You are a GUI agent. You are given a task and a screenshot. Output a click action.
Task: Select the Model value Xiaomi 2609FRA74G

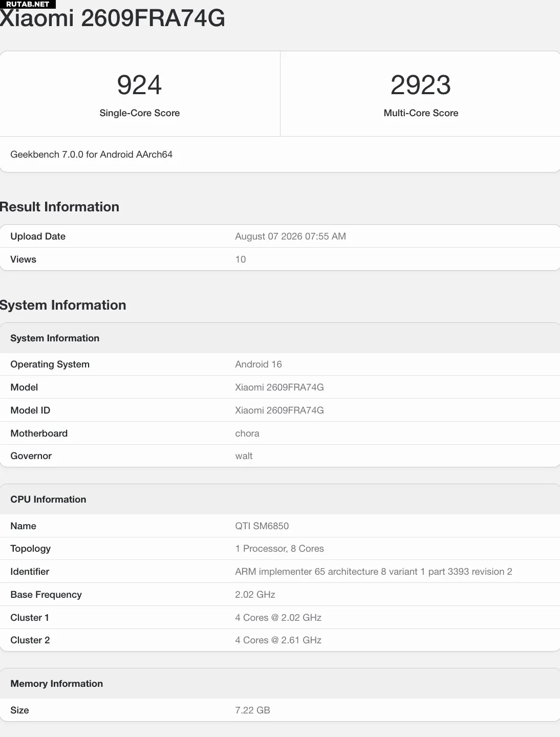pyautogui.click(x=279, y=387)
